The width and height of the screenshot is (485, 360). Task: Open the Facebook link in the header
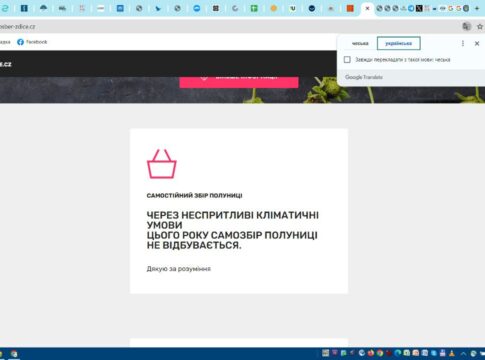pos(32,42)
